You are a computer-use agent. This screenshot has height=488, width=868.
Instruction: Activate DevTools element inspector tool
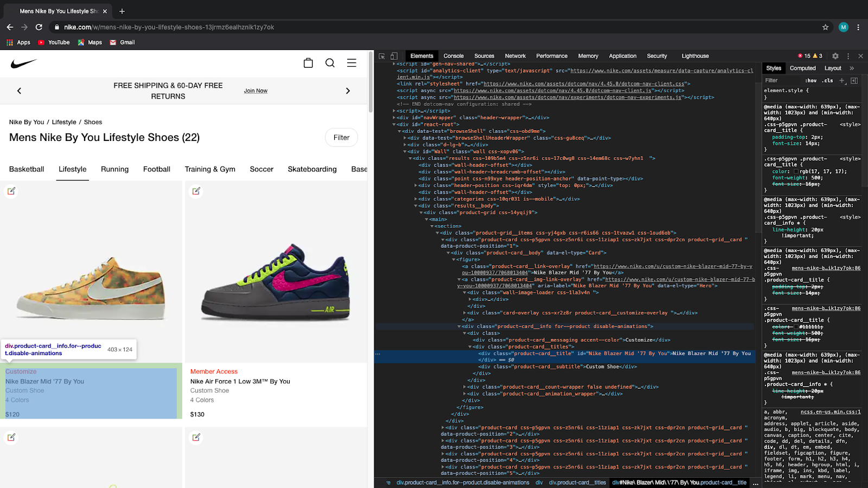pos(382,56)
